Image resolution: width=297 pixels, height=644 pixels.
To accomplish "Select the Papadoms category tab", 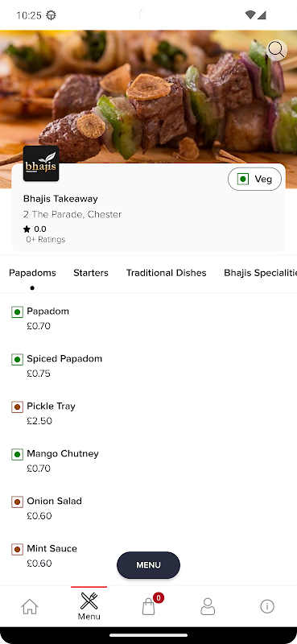I will (x=32, y=273).
